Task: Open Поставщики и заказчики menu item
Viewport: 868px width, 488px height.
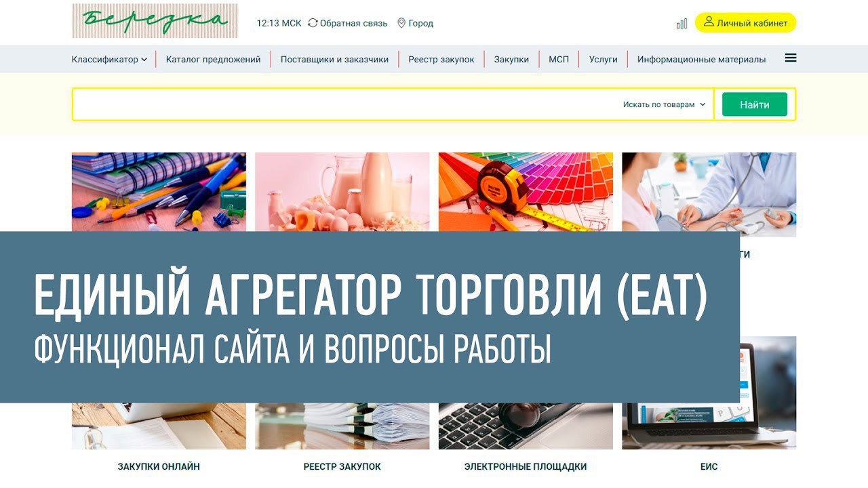Action: point(334,60)
